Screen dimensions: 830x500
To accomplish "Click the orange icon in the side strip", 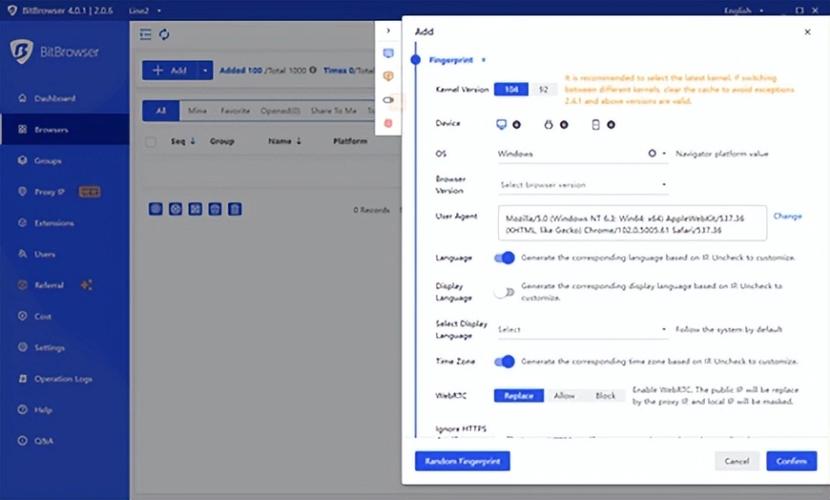I will point(388,76).
